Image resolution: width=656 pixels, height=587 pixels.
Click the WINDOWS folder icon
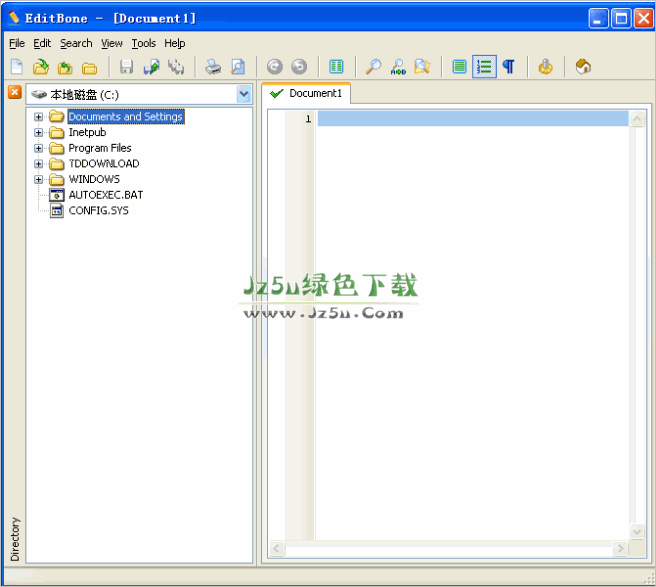[x=56, y=179]
